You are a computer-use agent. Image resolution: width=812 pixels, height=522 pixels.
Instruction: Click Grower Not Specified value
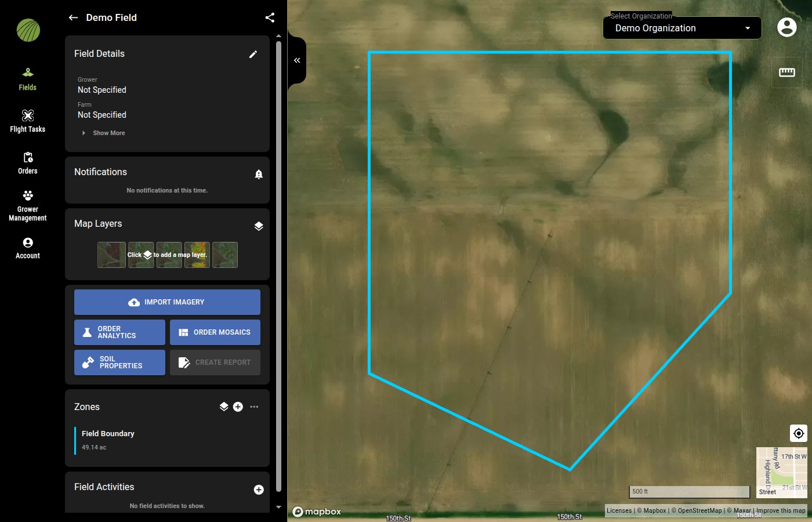102,90
